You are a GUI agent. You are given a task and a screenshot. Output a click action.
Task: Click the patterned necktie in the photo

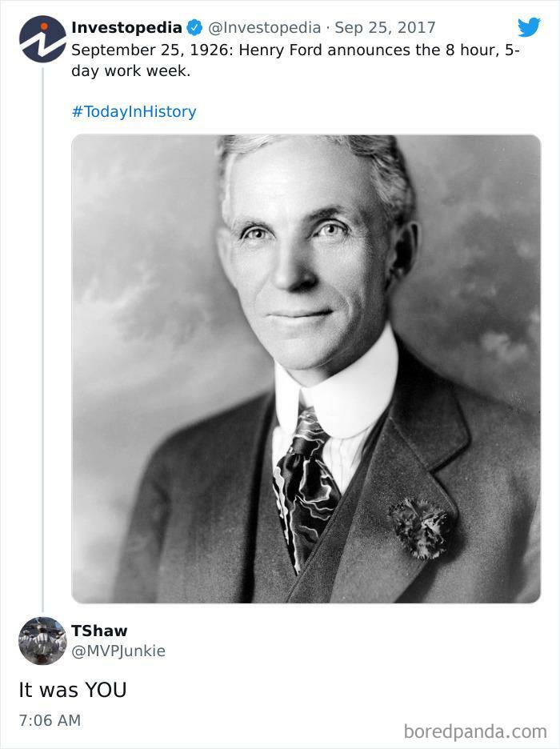click(x=307, y=480)
